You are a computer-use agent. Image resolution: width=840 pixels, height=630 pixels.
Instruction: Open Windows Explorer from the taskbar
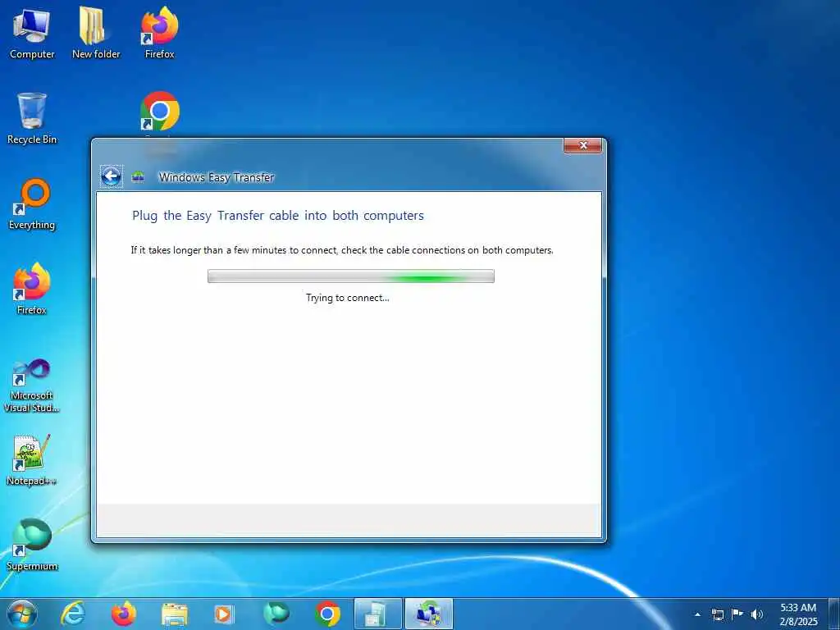pyautogui.click(x=175, y=614)
